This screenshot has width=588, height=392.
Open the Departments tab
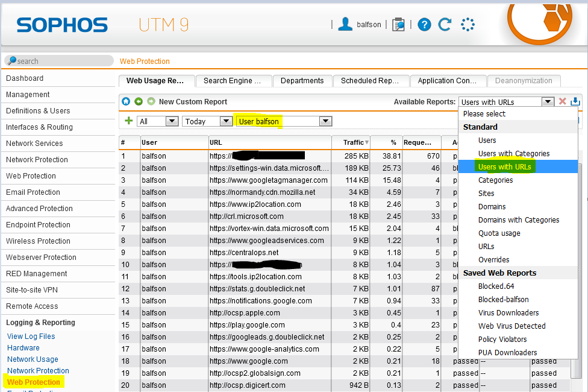302,81
